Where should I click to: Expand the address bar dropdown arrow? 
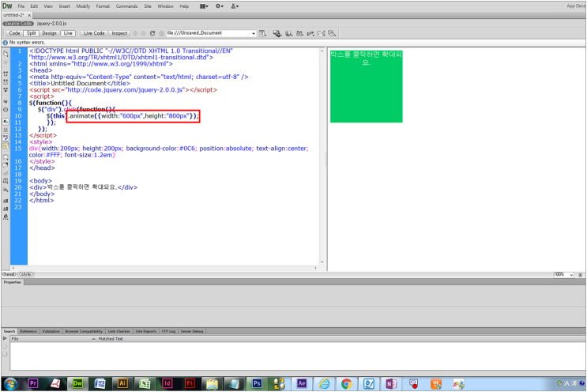coord(254,34)
